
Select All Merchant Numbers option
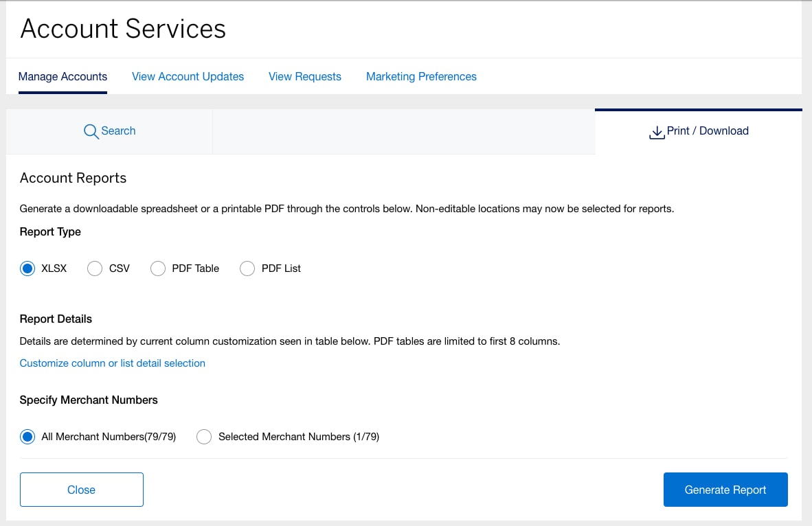tap(27, 437)
